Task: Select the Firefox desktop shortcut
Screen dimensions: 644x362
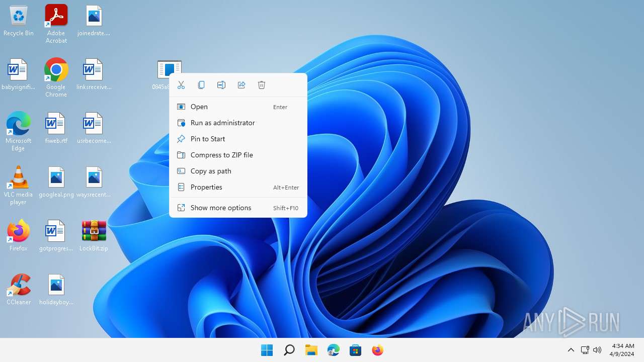Action: (19, 236)
